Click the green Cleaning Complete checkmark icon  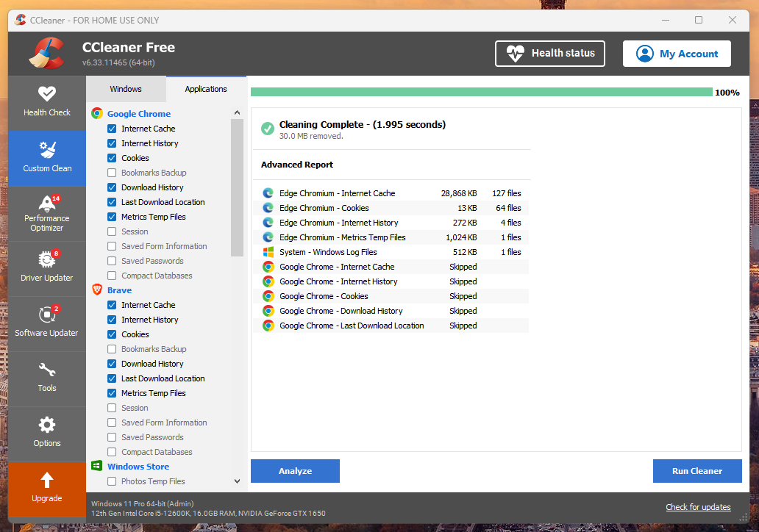click(x=268, y=128)
